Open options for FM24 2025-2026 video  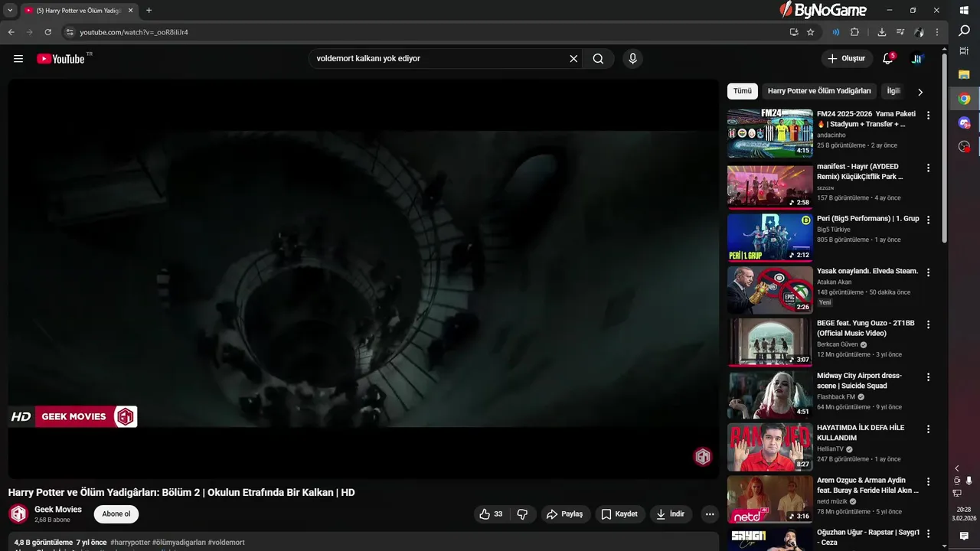click(x=929, y=116)
